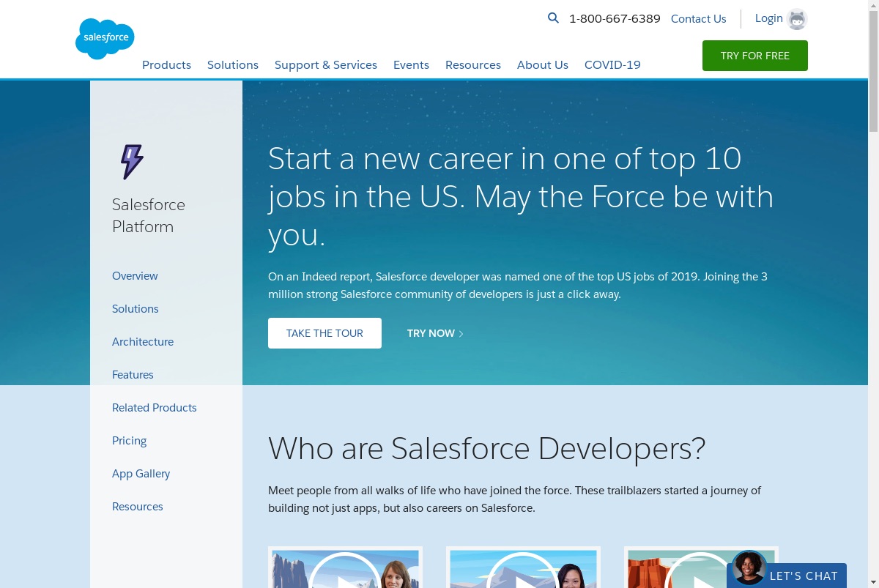
Task: Open the Products menu
Action: click(x=166, y=64)
